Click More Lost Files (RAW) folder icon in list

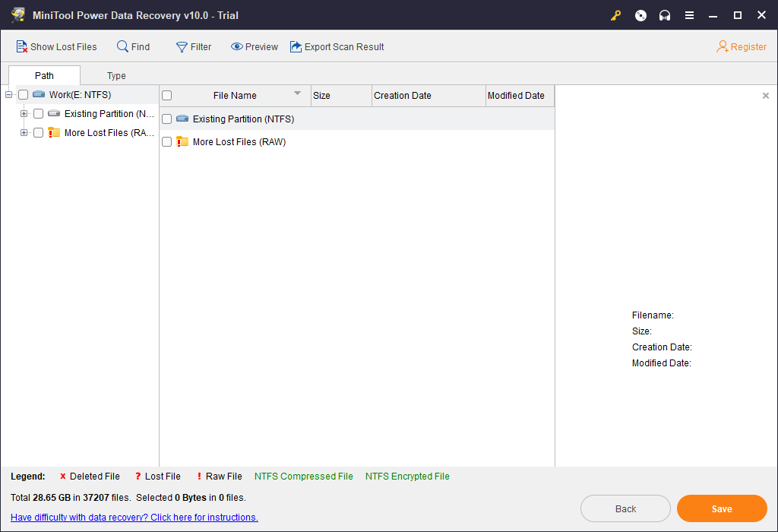pyautogui.click(x=182, y=141)
